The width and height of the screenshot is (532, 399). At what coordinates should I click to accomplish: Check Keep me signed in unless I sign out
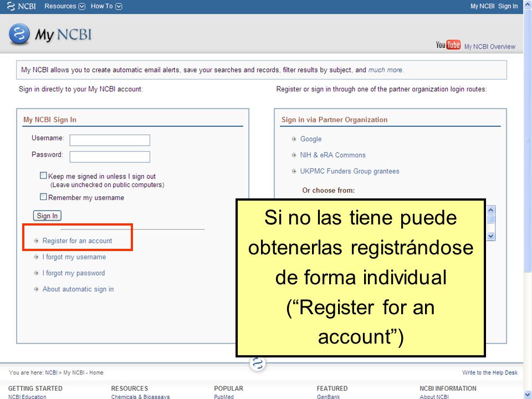tap(43, 176)
